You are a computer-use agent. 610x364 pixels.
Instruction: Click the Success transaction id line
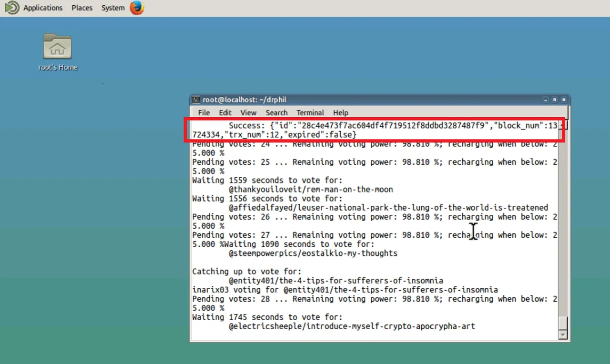coord(375,130)
